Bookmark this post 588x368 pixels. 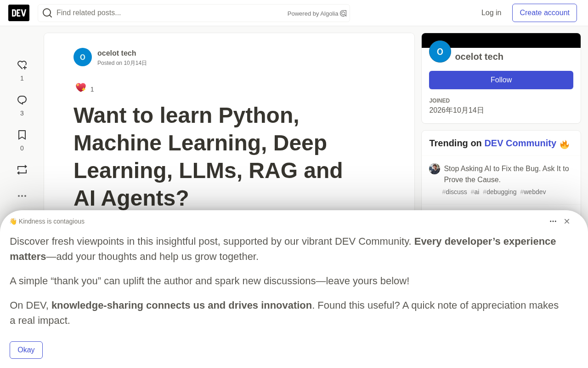[22, 135]
